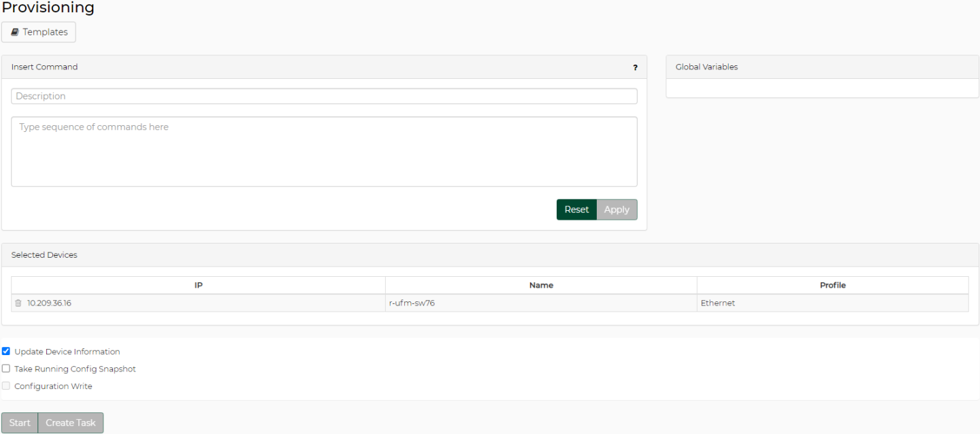Click the Ethernet profile cell
Viewport: 980px width, 434px height.
coord(718,303)
